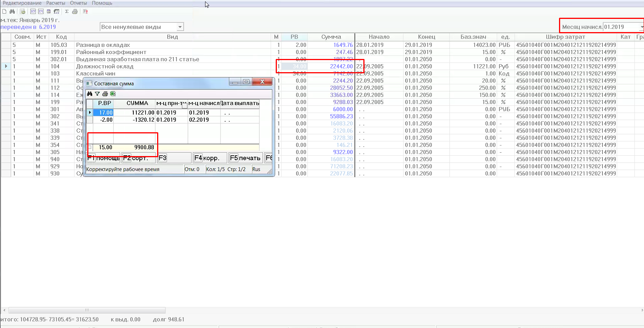
Task: Click the calendar icon in main toolbar
Action: pyautogui.click(x=49, y=11)
